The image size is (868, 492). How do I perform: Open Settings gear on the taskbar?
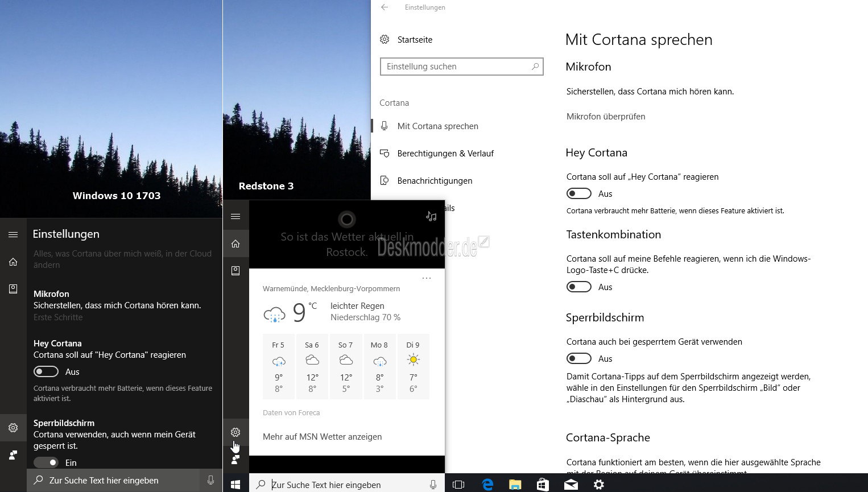[x=599, y=485]
